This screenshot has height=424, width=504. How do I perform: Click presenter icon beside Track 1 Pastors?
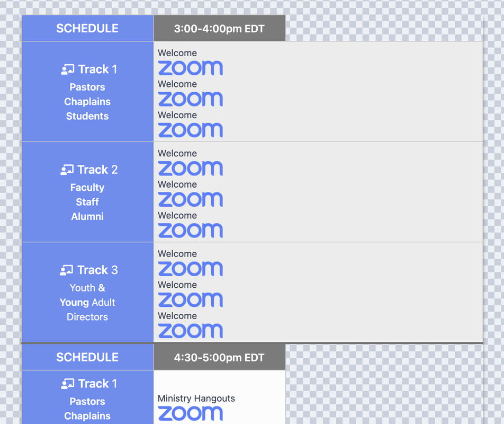pyautogui.click(x=68, y=69)
